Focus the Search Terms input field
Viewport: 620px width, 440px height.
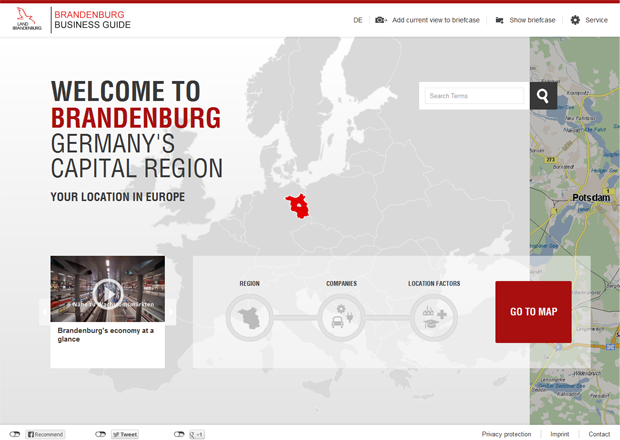click(474, 96)
